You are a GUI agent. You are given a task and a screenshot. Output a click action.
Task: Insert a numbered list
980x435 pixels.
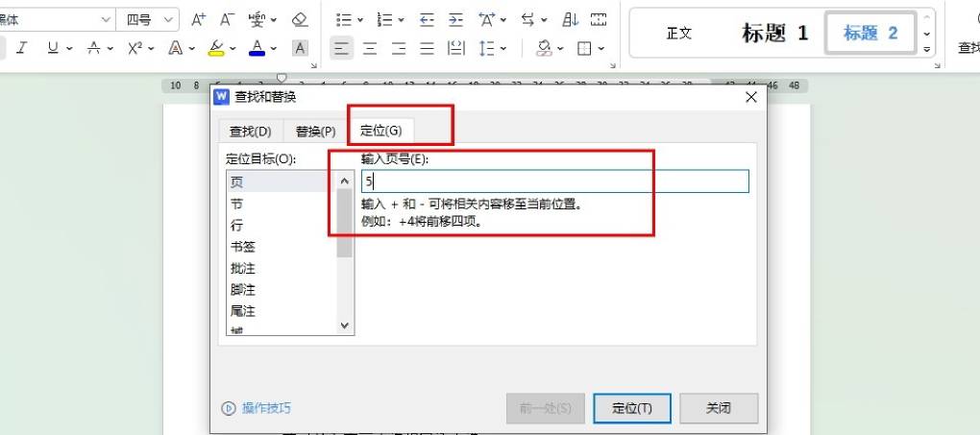pyautogui.click(x=385, y=20)
